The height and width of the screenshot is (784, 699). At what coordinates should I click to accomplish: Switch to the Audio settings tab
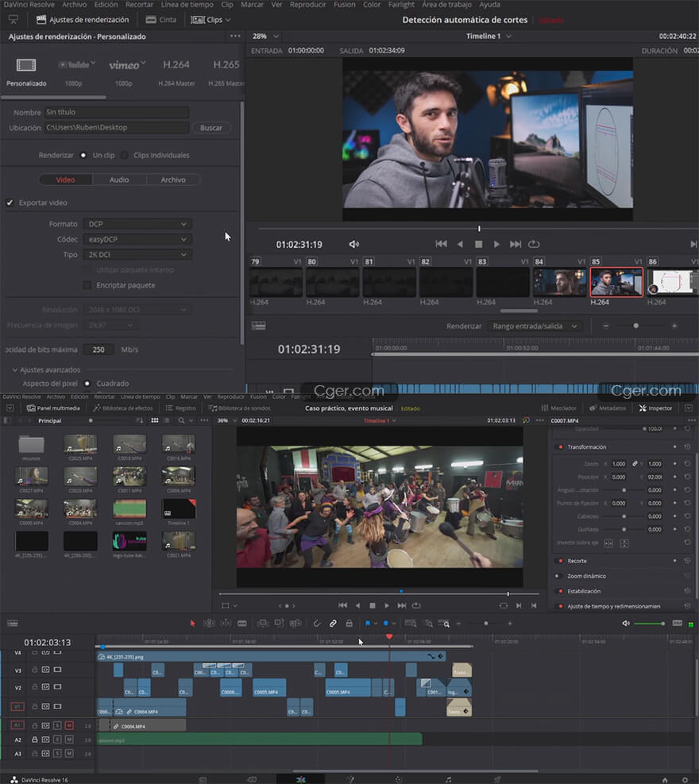(x=119, y=180)
